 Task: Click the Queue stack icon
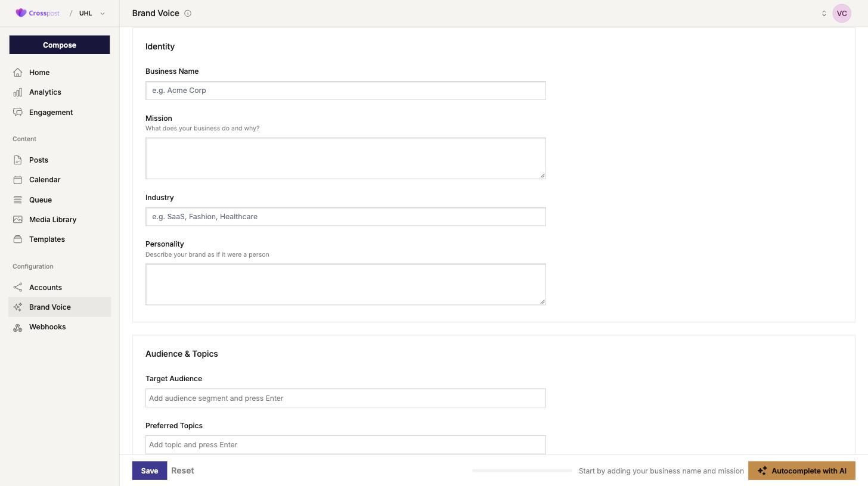pyautogui.click(x=18, y=200)
